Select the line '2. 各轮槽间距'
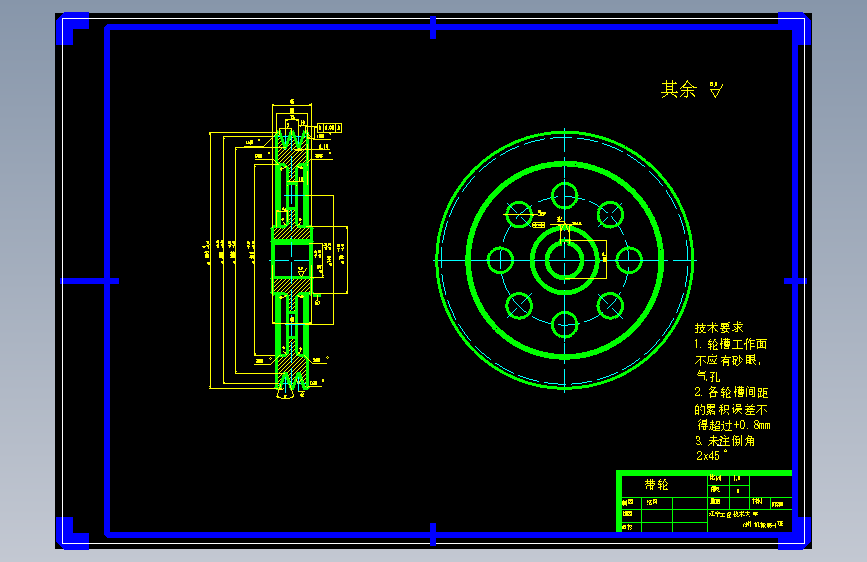This screenshot has width=867, height=562. [731, 392]
